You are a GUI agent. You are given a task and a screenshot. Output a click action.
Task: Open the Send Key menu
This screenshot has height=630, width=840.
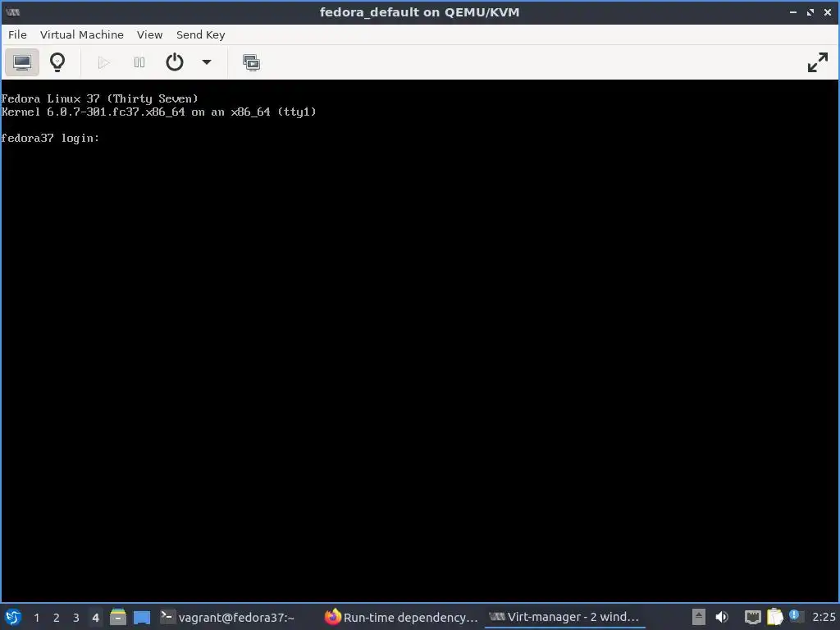(200, 34)
